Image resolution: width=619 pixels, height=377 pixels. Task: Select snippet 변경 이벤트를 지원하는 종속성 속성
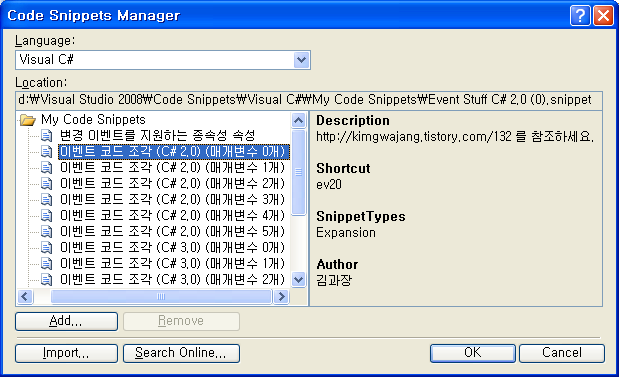pyautogui.click(x=158, y=136)
